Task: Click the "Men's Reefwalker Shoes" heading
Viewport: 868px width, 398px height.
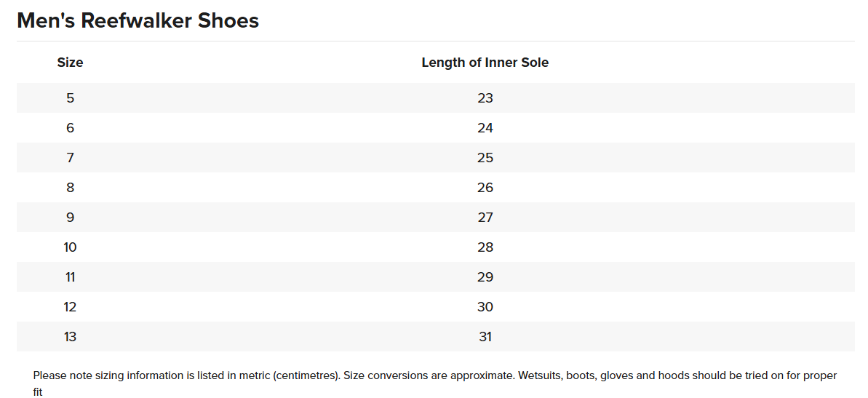Action: (x=138, y=20)
